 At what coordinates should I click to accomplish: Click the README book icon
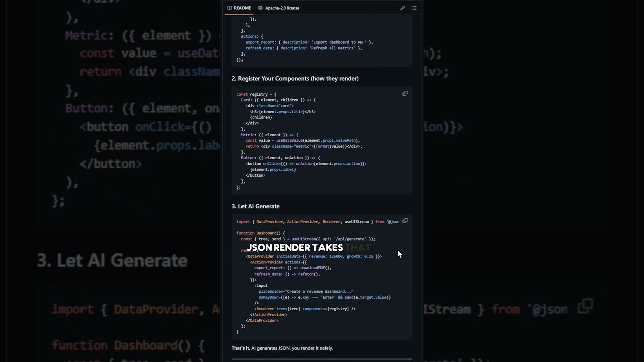point(229,8)
